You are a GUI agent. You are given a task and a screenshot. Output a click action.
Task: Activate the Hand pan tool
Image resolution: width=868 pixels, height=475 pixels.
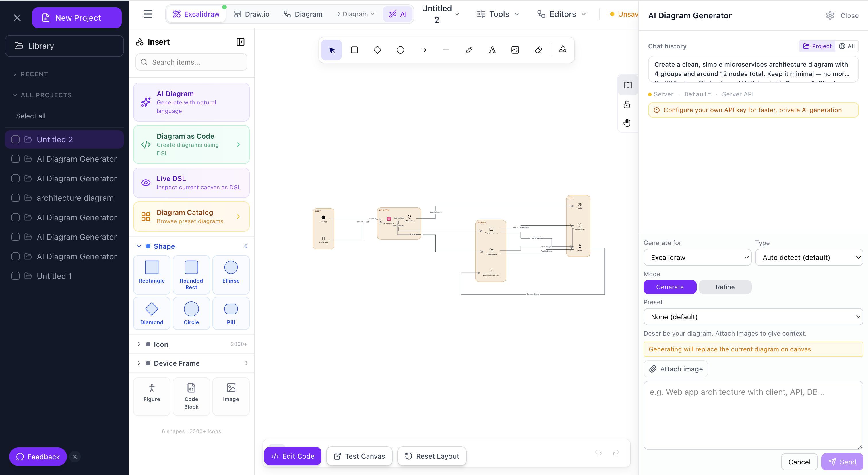coord(627,123)
